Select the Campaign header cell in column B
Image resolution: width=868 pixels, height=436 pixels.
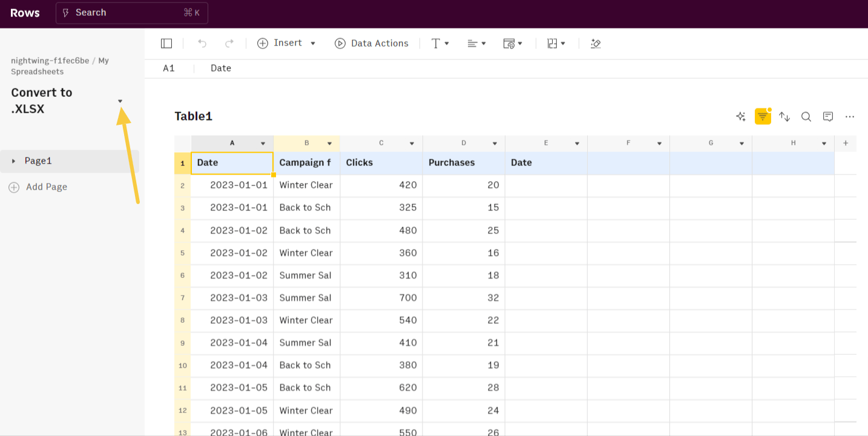(x=307, y=163)
